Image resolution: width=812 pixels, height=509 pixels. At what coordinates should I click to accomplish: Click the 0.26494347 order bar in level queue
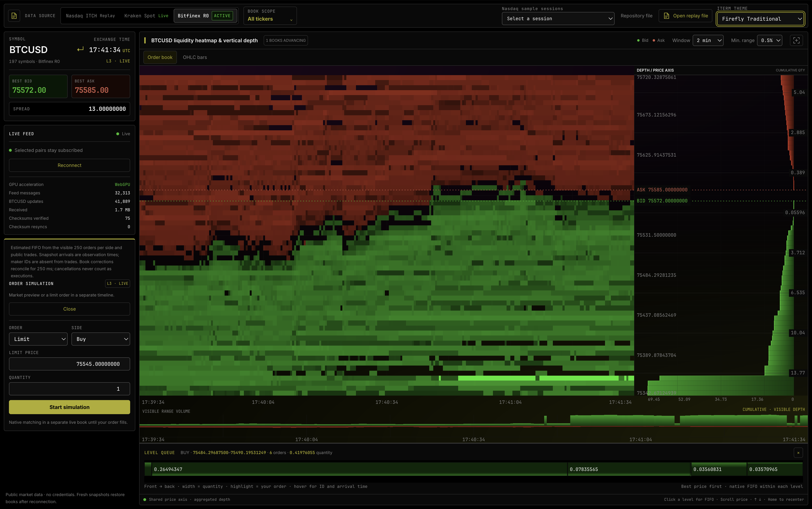[359, 469]
